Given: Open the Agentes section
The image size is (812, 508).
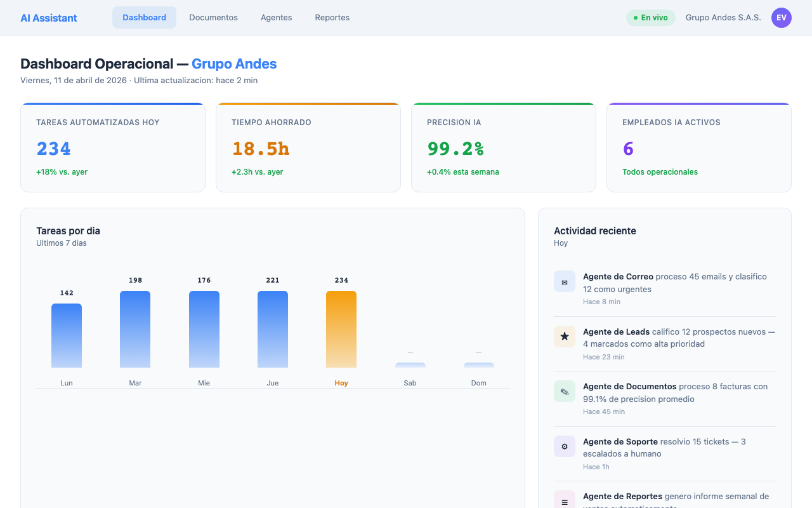Looking at the screenshot, I should pos(276,17).
